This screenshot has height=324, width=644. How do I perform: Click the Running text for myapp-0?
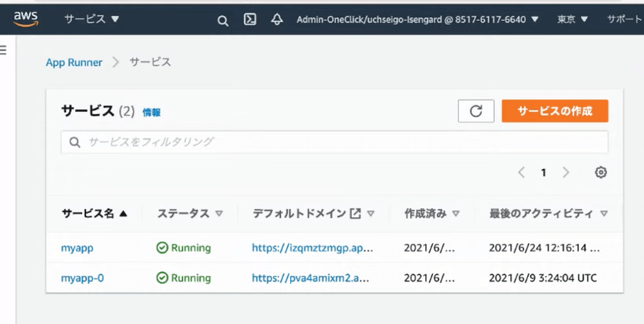191,278
